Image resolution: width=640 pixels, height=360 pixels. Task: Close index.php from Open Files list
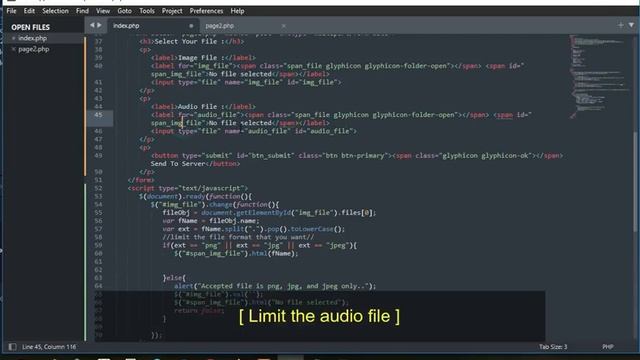point(13,38)
